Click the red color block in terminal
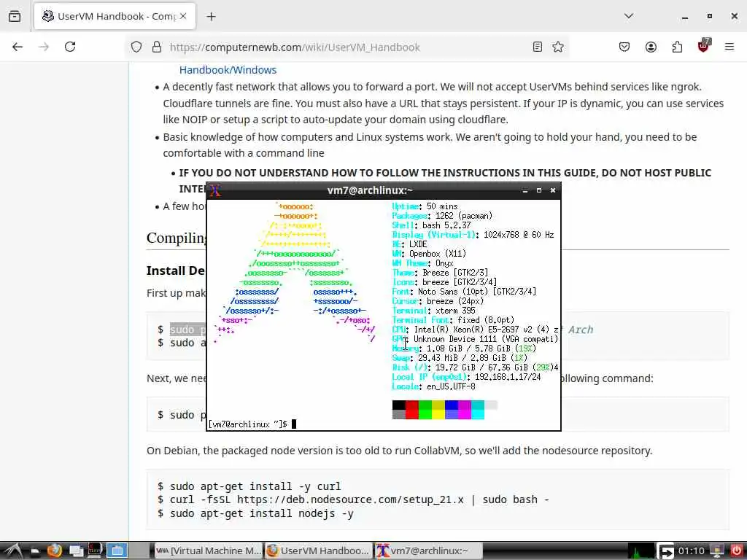This screenshot has height=560, width=747. tap(412, 410)
